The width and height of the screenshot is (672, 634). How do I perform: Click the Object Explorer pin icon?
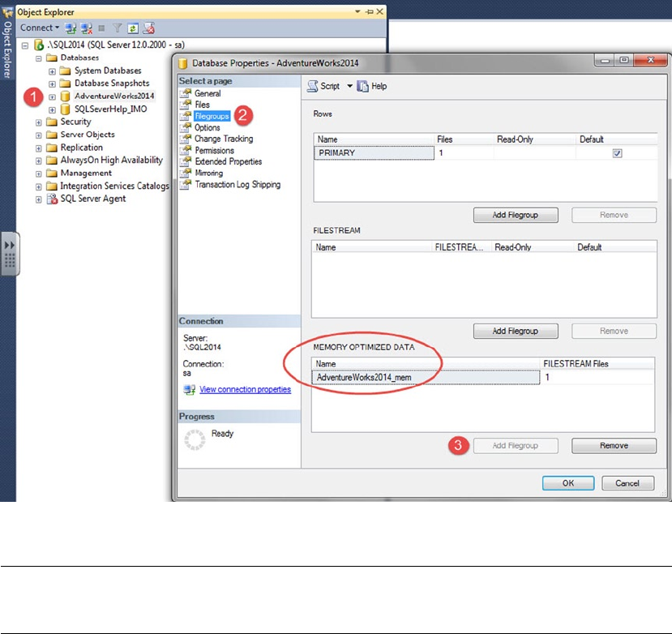370,12
